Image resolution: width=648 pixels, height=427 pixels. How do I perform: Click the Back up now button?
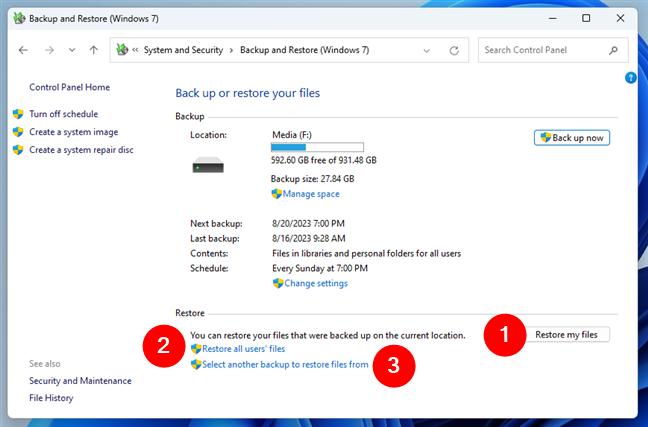[x=572, y=138]
